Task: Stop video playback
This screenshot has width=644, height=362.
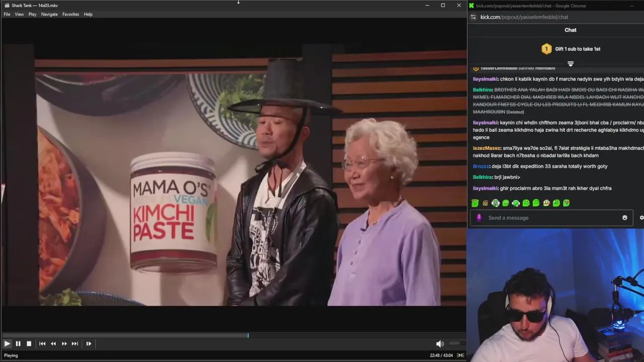Action: (x=29, y=343)
